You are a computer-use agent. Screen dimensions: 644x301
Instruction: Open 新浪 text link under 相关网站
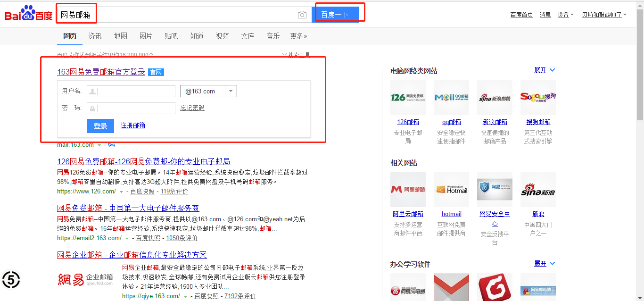[538, 214]
